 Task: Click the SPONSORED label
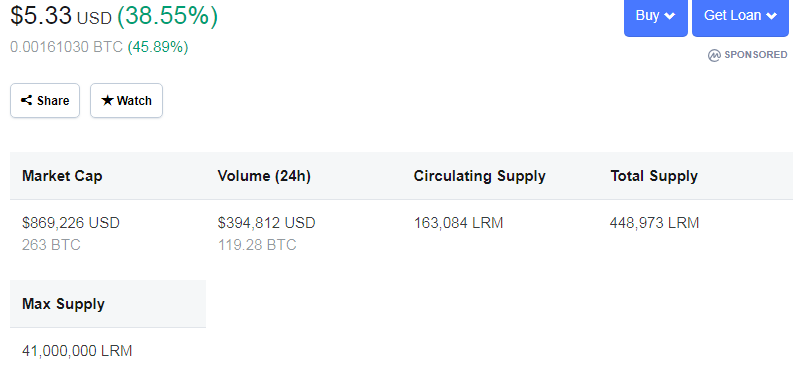click(x=756, y=55)
